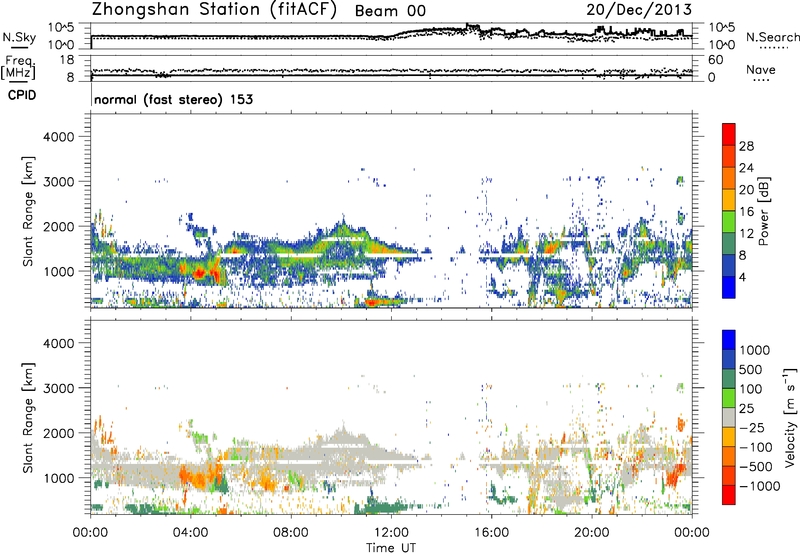
Task: Click the '4000' tick of the power panel
Action: pyautogui.click(x=59, y=137)
